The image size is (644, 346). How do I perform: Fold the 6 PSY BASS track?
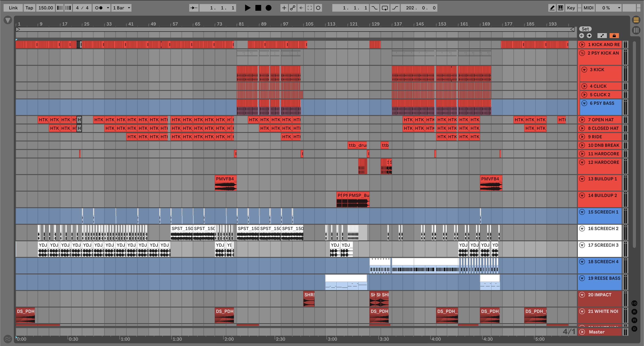point(584,103)
